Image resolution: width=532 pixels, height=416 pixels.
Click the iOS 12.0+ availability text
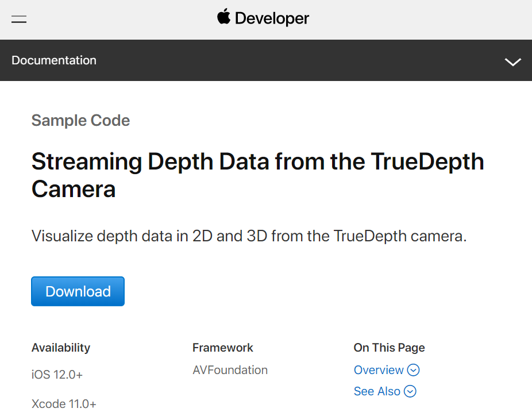[x=57, y=375]
